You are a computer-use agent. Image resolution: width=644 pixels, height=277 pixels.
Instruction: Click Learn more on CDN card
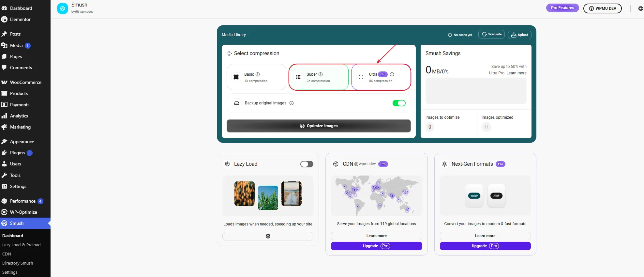377,236
